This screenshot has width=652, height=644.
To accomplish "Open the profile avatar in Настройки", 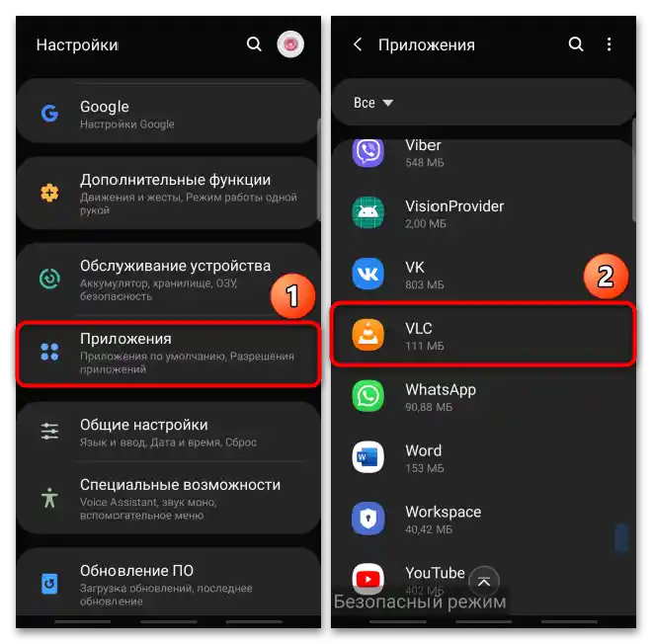I will tap(290, 44).
